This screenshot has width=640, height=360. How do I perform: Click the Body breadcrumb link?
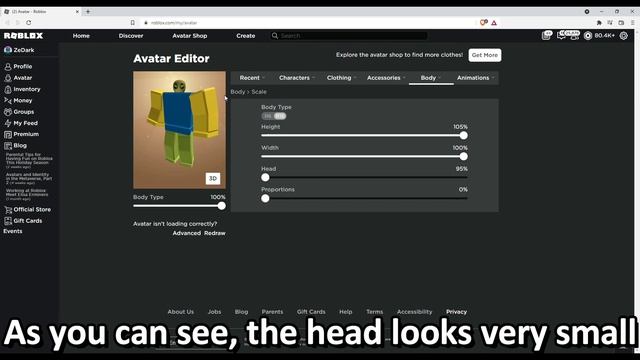coord(238,92)
